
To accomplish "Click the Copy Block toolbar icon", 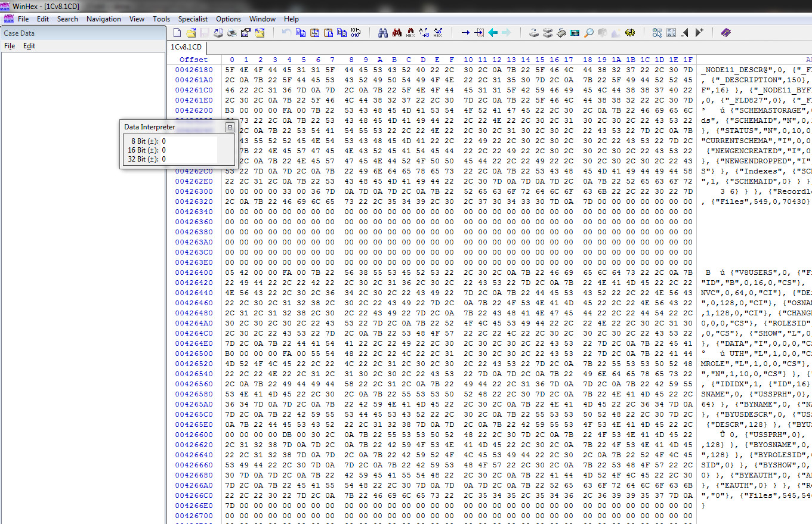I will pyautogui.click(x=301, y=33).
